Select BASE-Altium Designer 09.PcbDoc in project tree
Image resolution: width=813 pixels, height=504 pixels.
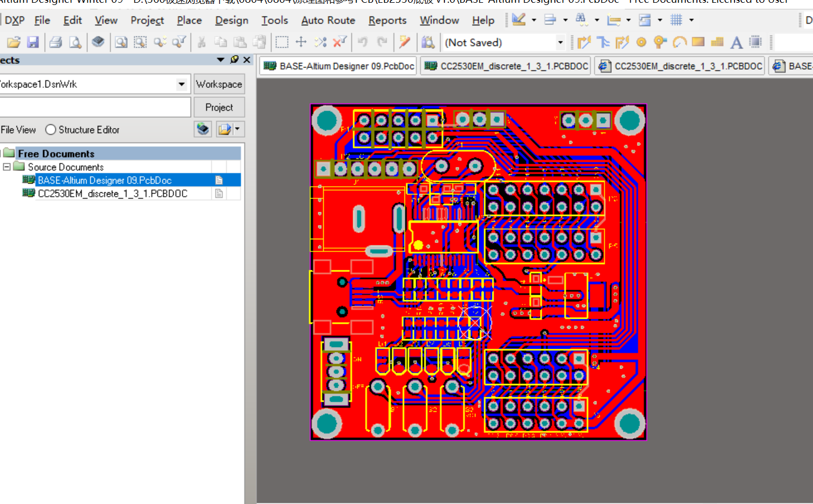click(104, 180)
